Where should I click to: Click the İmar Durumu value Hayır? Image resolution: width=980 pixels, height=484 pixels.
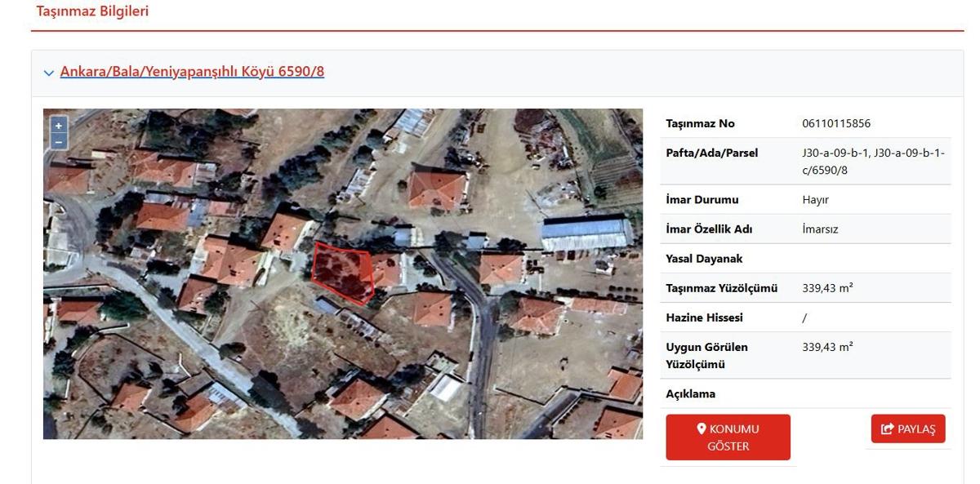pyautogui.click(x=815, y=200)
